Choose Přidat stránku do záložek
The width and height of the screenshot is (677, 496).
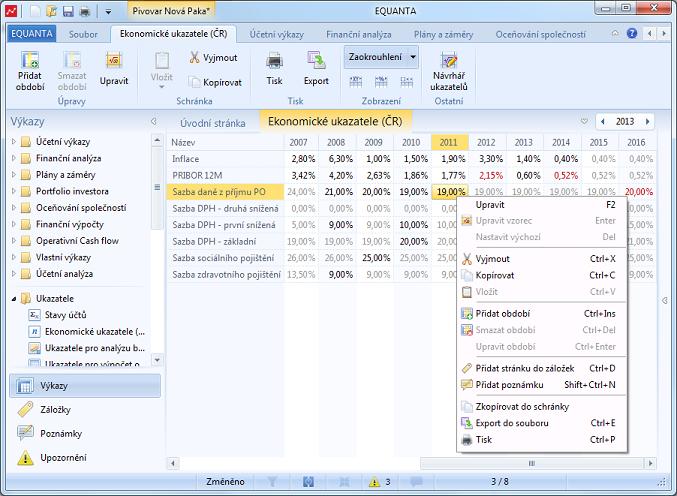(542, 368)
